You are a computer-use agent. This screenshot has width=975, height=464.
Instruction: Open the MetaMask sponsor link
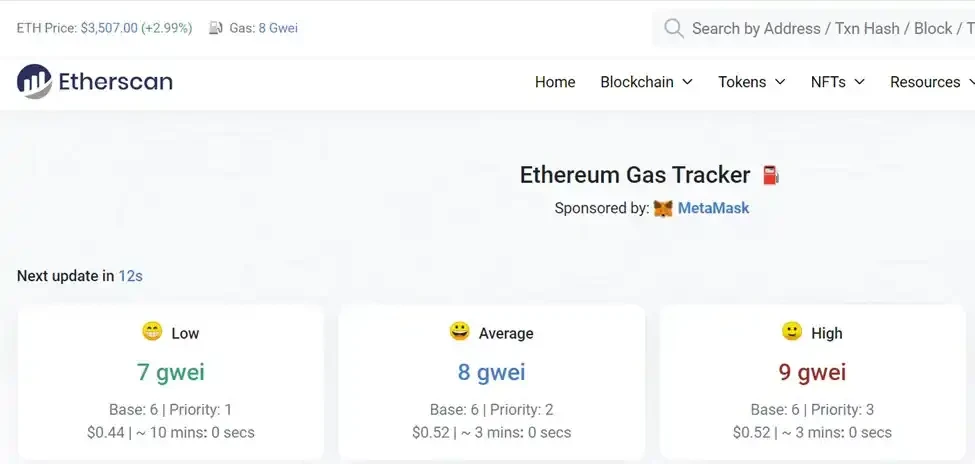[713, 209]
